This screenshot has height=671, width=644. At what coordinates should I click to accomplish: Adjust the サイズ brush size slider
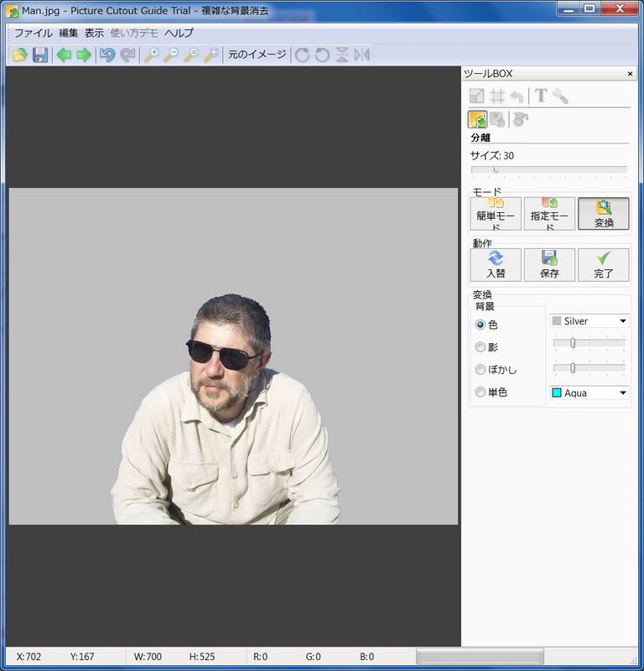549,170
